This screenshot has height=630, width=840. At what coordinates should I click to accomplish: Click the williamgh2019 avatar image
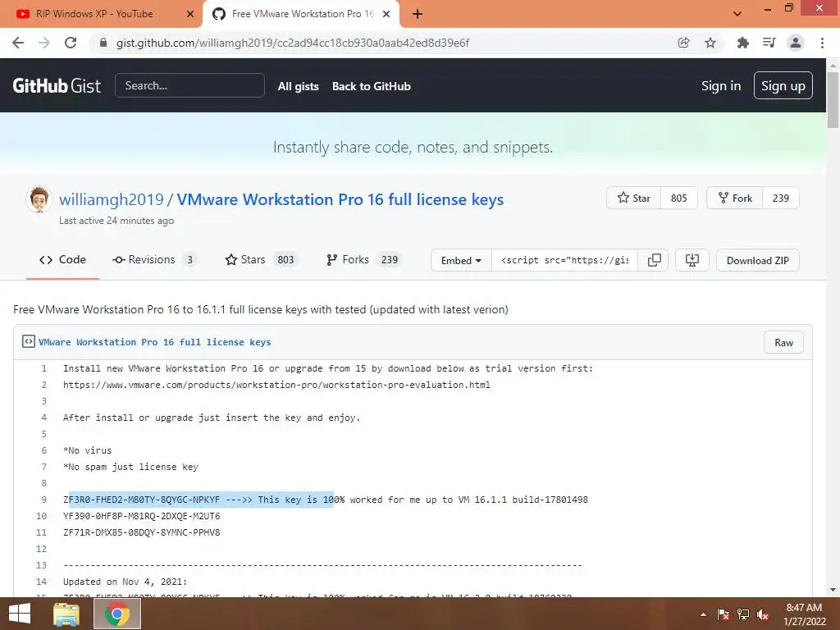[x=39, y=199]
